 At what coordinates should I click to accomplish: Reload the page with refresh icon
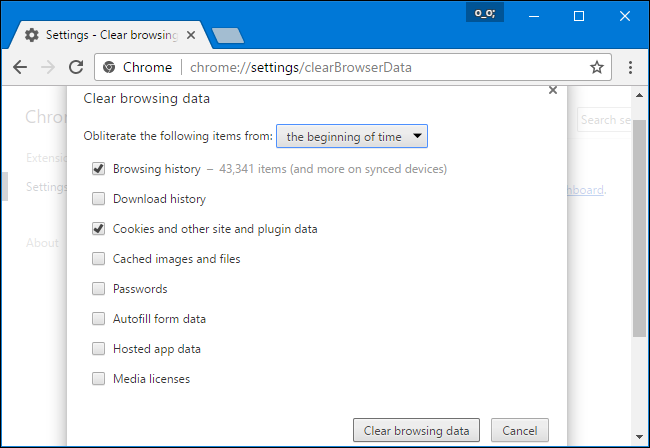point(75,67)
